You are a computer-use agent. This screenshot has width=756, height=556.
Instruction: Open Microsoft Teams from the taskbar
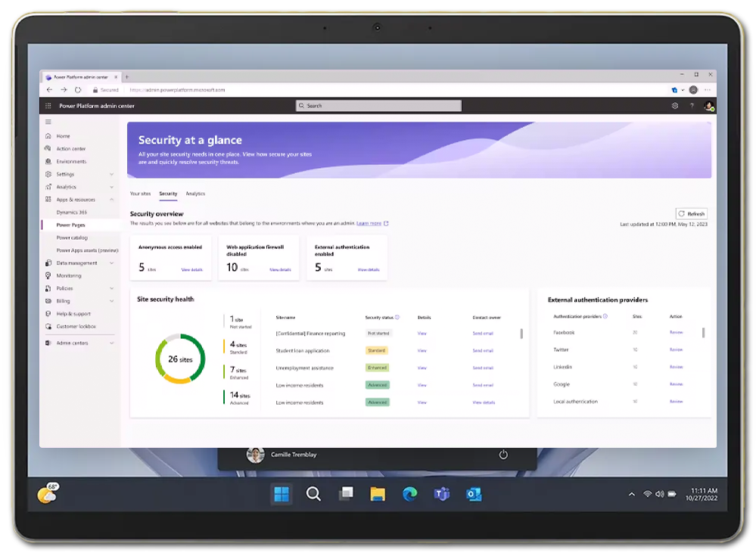[442, 493]
